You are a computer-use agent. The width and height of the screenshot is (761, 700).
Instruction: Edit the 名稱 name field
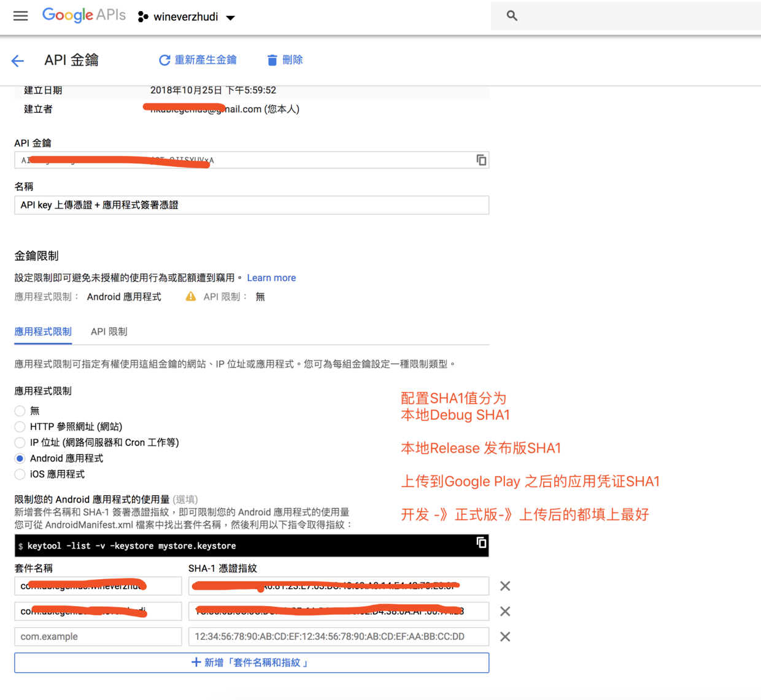[x=252, y=205]
